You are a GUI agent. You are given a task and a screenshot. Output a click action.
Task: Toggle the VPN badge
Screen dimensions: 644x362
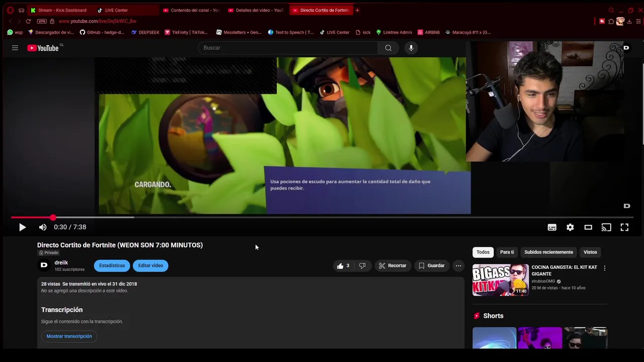(42, 21)
